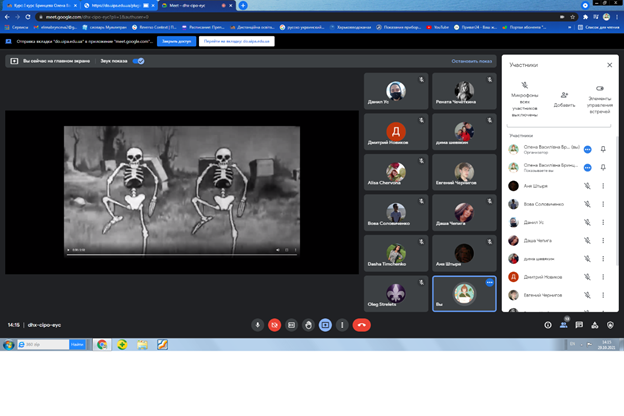Click Add people in the participants panel
This screenshot has width=624, height=416.
tap(564, 99)
